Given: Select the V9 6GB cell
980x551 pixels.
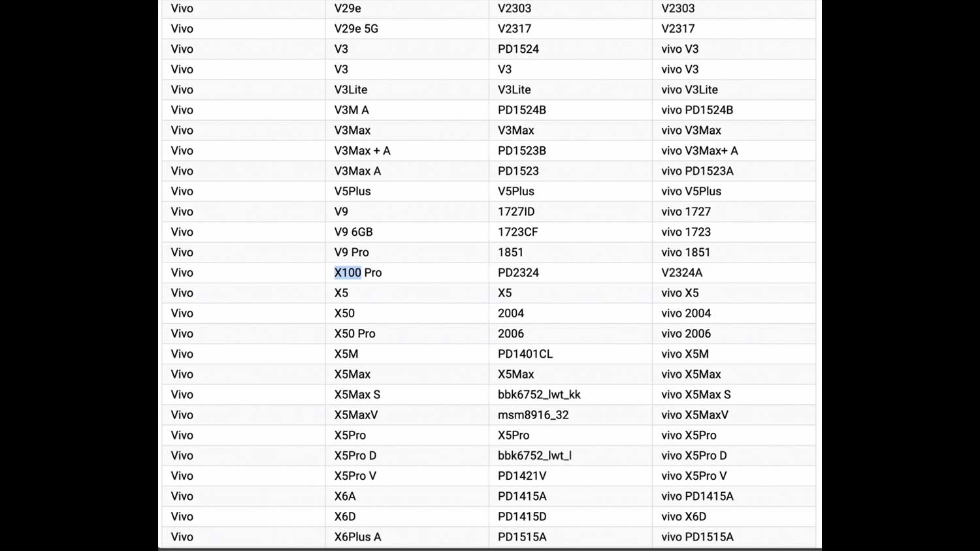Looking at the screenshot, I should [353, 232].
